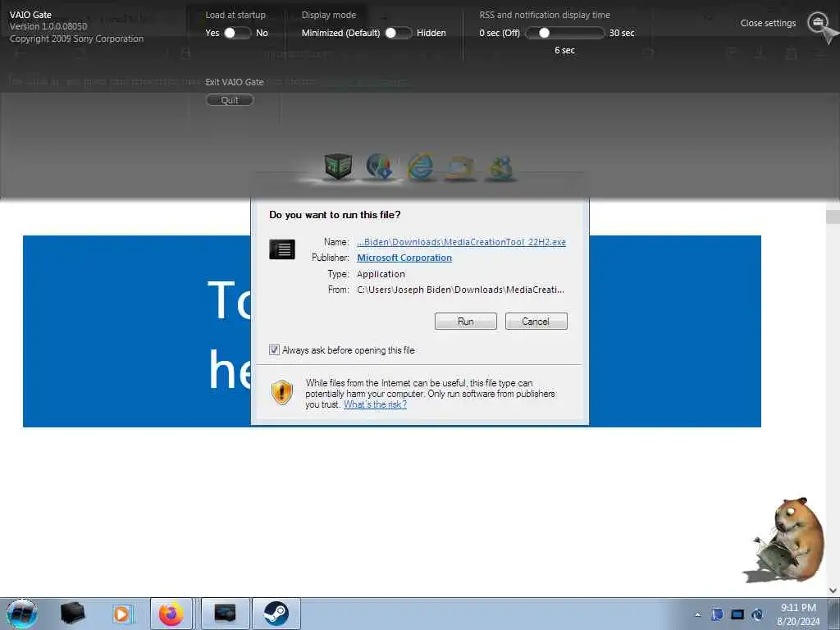This screenshot has width=840, height=630.
Task: Click the scrollbar down arrow
Action: tap(833, 591)
